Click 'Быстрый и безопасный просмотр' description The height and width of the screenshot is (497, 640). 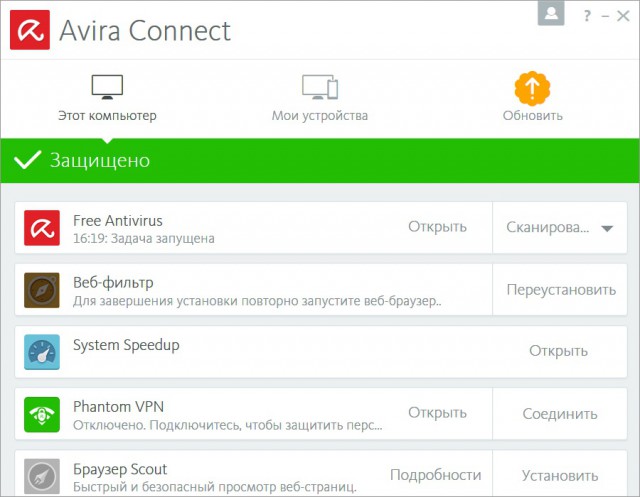pos(215,487)
